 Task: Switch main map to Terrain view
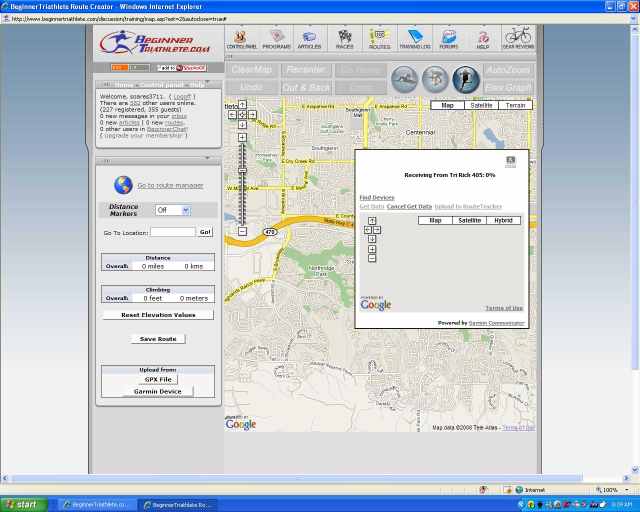516,105
